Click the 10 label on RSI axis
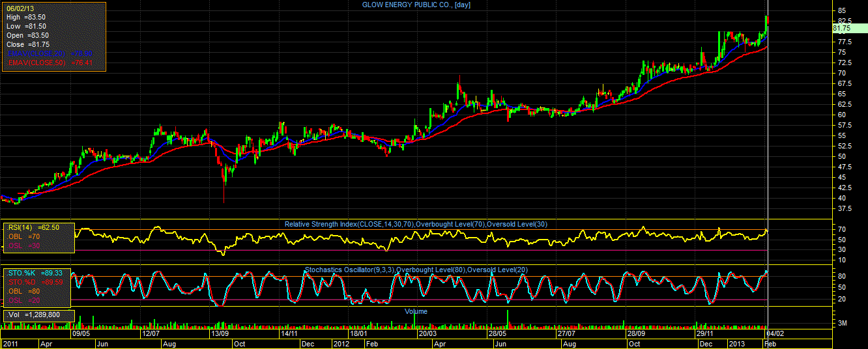 (841, 260)
